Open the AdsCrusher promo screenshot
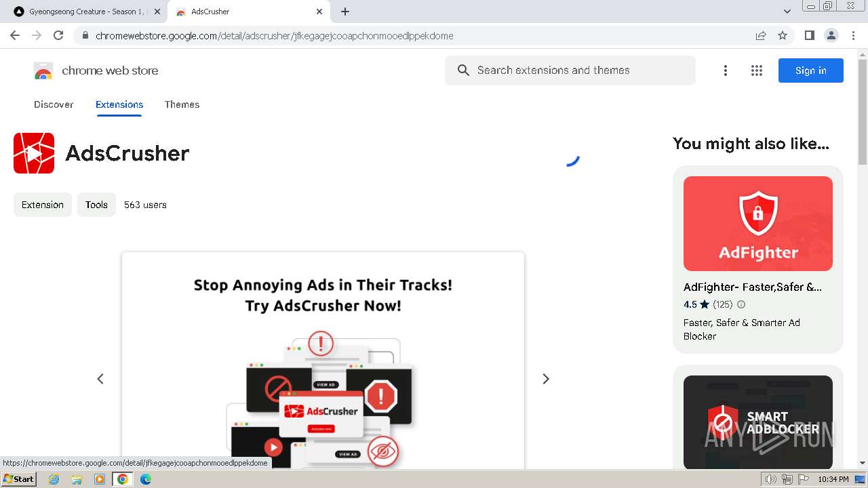The width and height of the screenshot is (868, 488). pyautogui.click(x=323, y=361)
